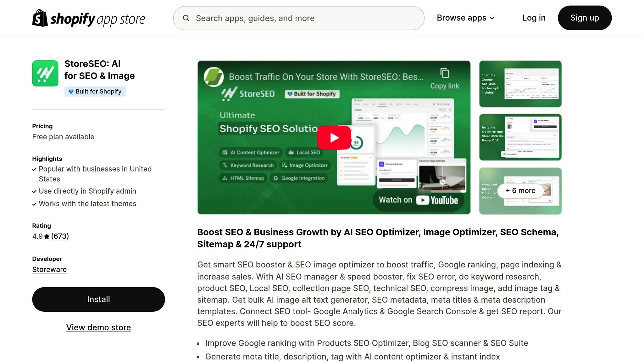Click the Sign up button
Screen dimensions: 644x362
click(585, 18)
